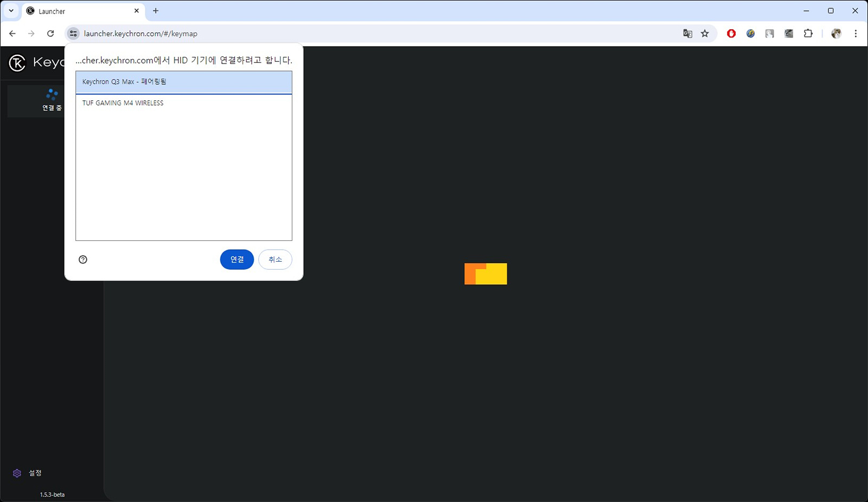Open Google Translate page icon

pos(687,34)
